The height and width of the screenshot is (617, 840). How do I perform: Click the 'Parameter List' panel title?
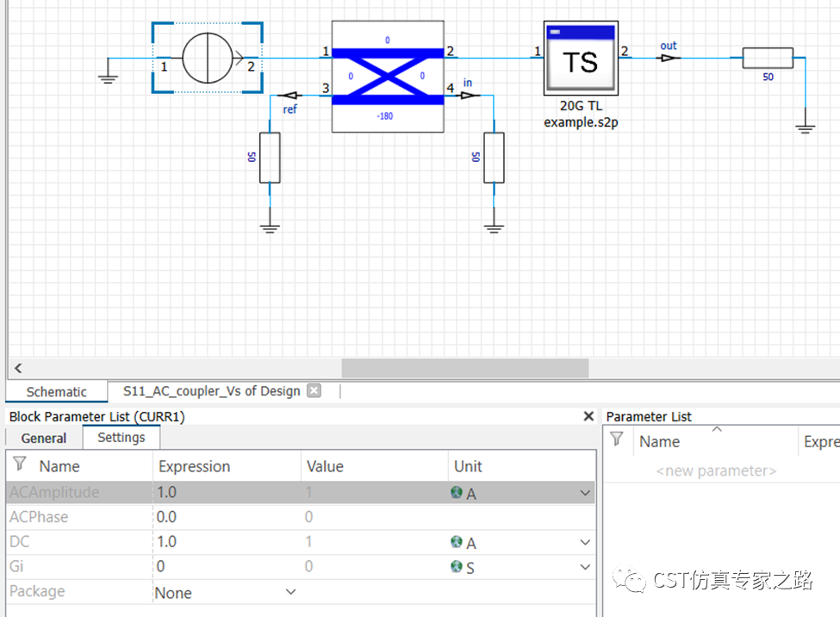[649, 416]
